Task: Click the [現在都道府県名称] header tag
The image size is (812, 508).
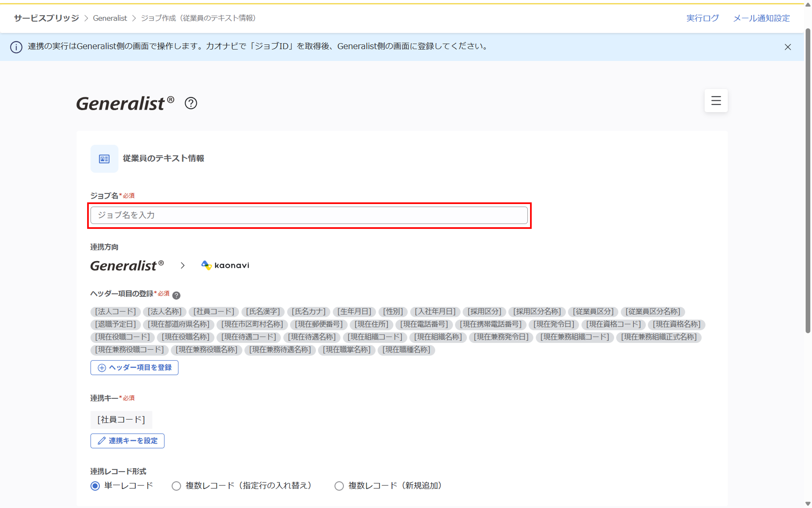Action: pyautogui.click(x=179, y=324)
